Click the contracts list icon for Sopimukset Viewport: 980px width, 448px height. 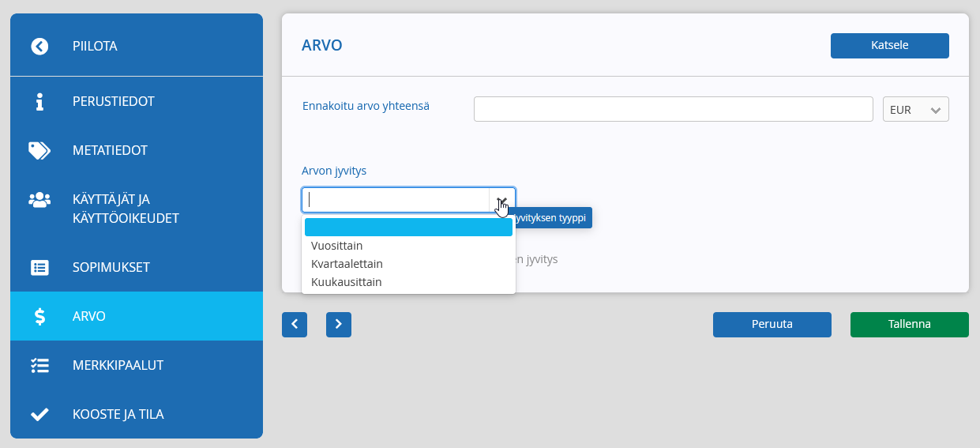pos(39,268)
